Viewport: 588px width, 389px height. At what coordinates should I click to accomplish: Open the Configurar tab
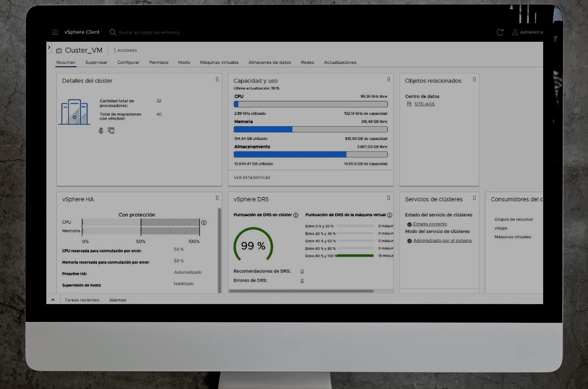[x=128, y=63]
